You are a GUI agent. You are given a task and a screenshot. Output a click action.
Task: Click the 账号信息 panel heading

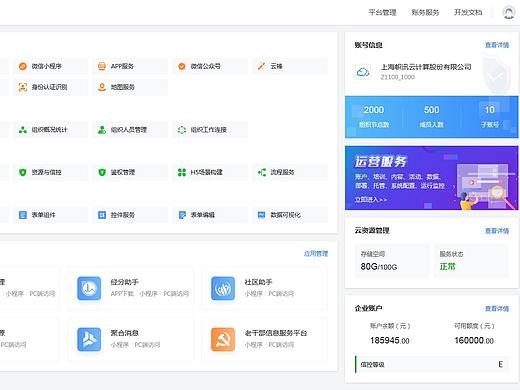coord(368,45)
